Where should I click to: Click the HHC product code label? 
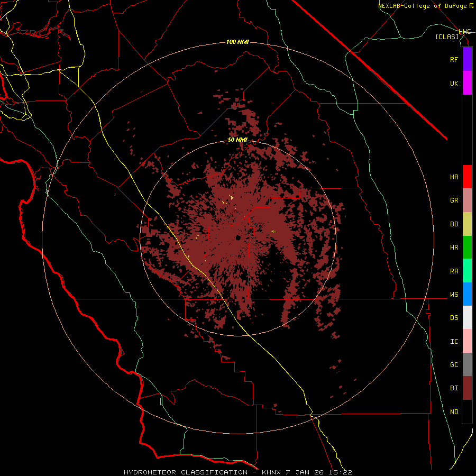(x=465, y=32)
